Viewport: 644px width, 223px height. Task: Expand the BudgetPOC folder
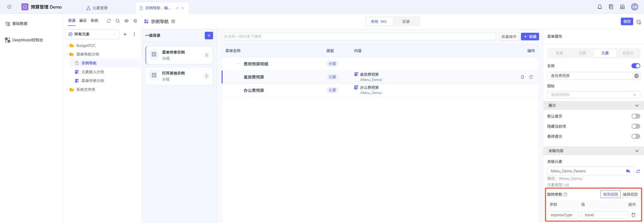[x=68, y=46]
